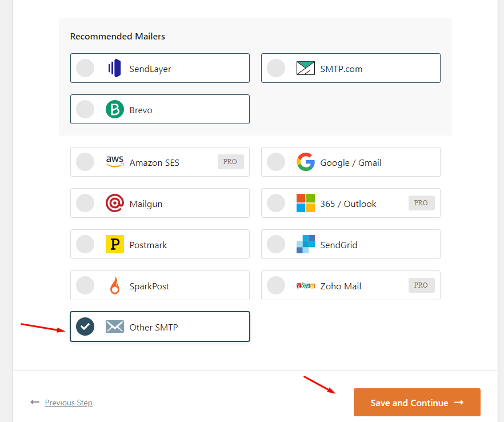Click the Google G logo
This screenshot has height=422, width=504.
305,162
